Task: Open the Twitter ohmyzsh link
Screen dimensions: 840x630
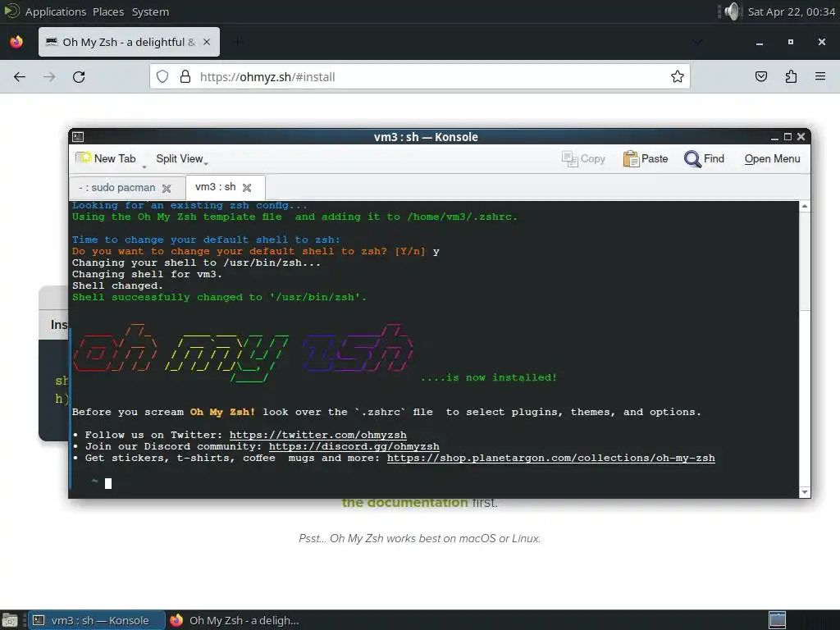Action: 317,435
